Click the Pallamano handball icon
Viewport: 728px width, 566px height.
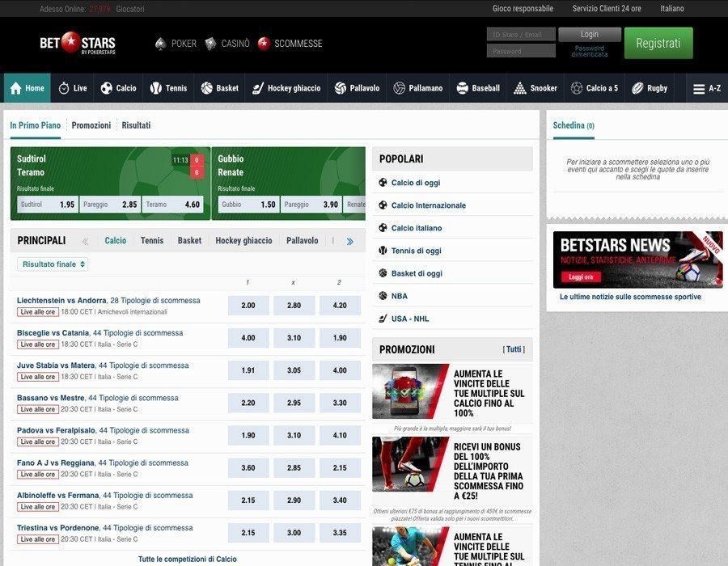pyautogui.click(x=400, y=88)
